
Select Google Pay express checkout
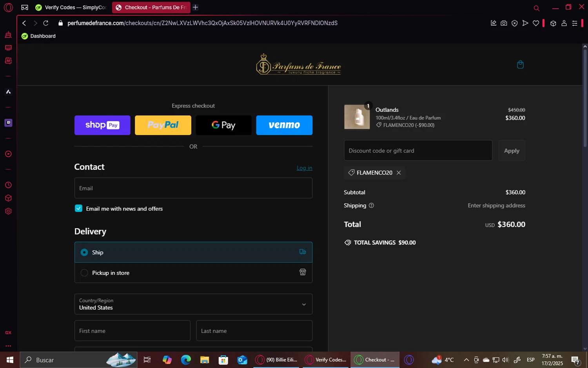223,125
